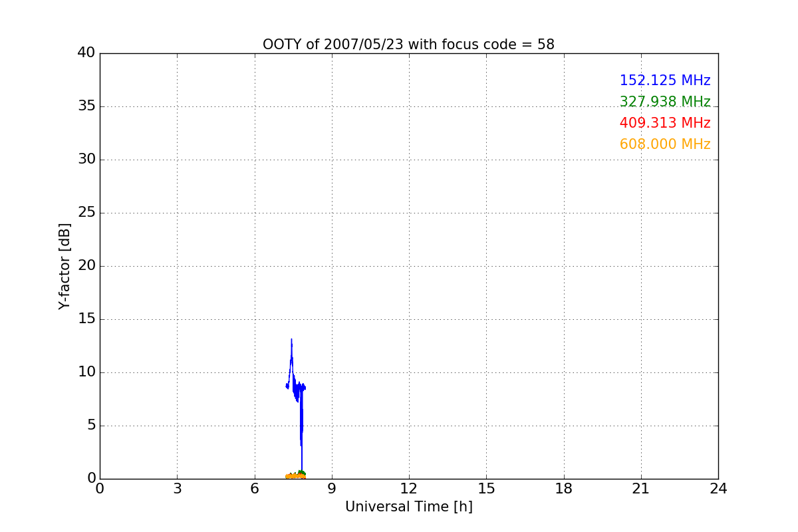Viewport: 798px width, 532px height.
Task: Click x-axis tick label 18
Action: tap(564, 489)
